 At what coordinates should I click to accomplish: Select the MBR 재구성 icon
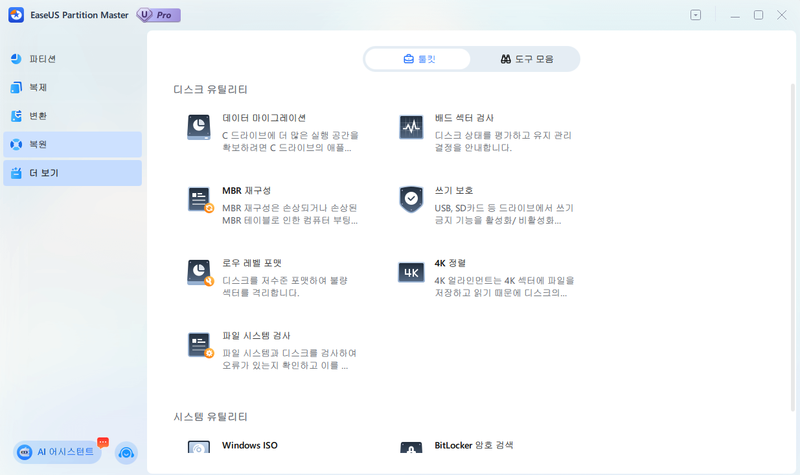click(200, 199)
